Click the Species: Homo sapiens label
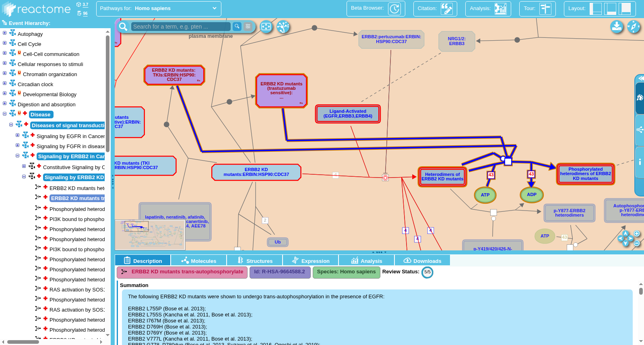The image size is (644, 345). pyautogui.click(x=346, y=272)
